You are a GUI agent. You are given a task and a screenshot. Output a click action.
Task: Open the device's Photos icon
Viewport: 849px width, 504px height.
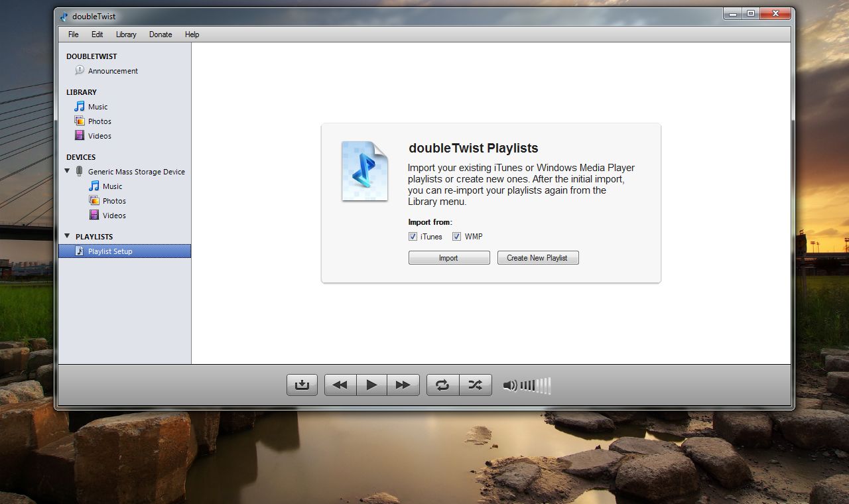94,200
